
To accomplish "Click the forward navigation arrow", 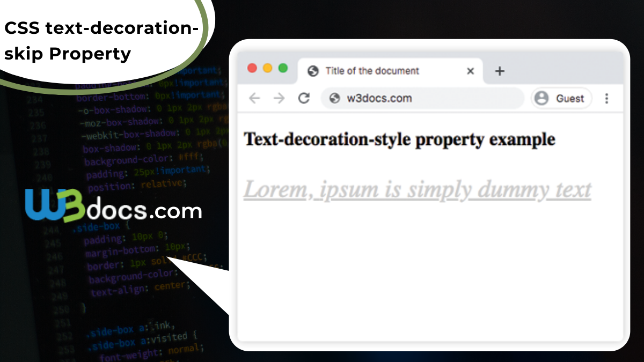I will click(279, 98).
